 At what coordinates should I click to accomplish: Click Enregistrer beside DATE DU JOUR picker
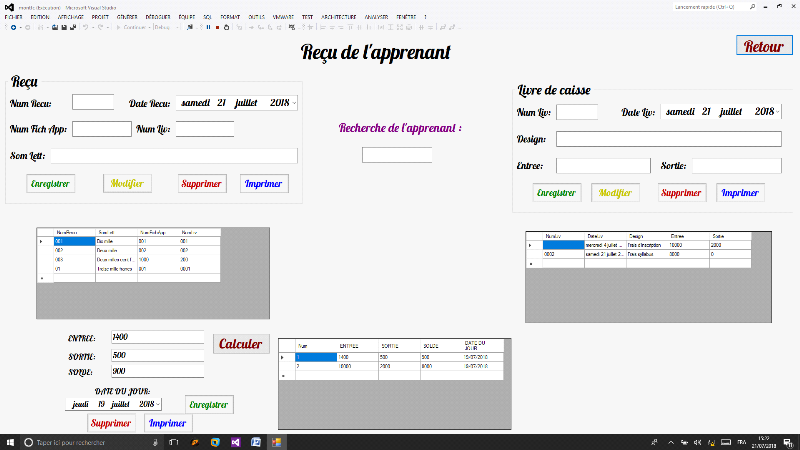click(209, 405)
